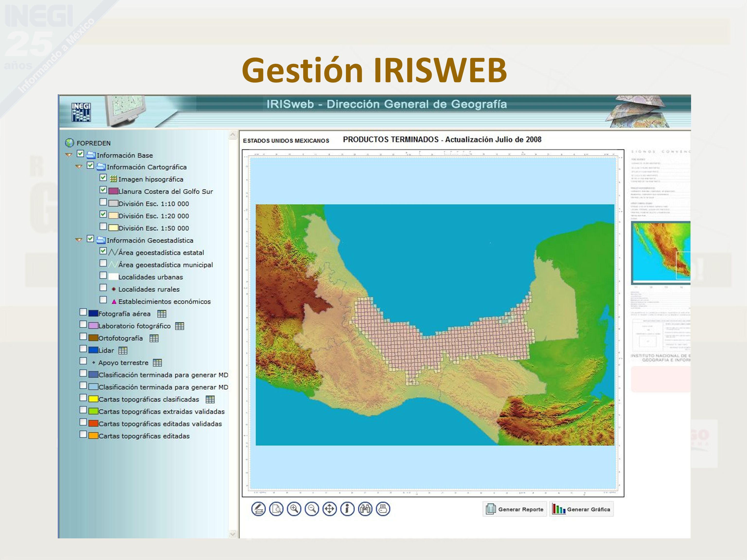Click the Imagen hipsográfica grid icon

tap(114, 179)
